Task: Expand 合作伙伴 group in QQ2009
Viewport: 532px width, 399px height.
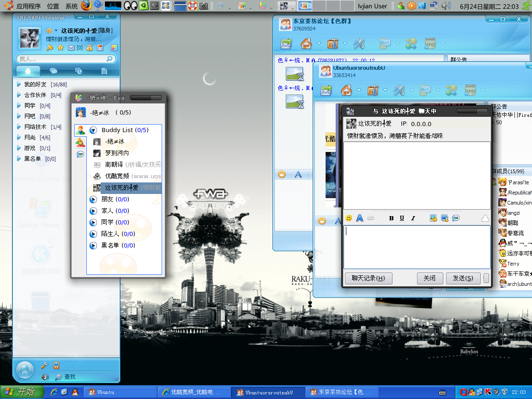Action: tap(19, 95)
